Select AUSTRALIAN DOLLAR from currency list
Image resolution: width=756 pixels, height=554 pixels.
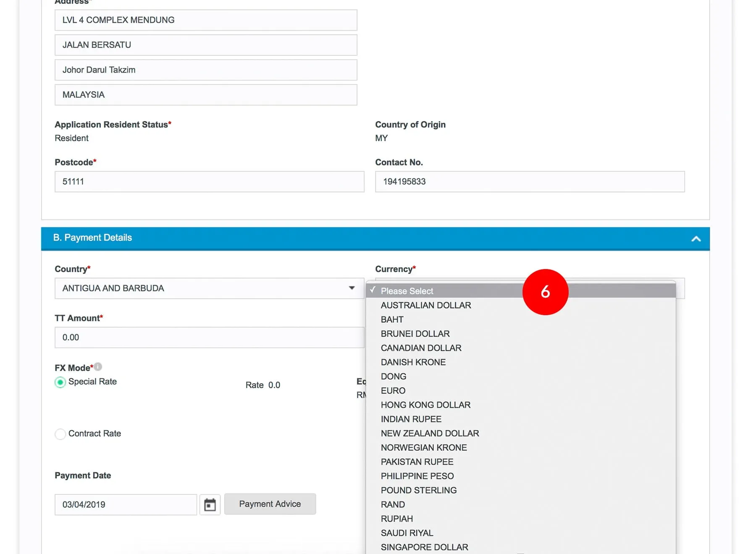pos(425,305)
